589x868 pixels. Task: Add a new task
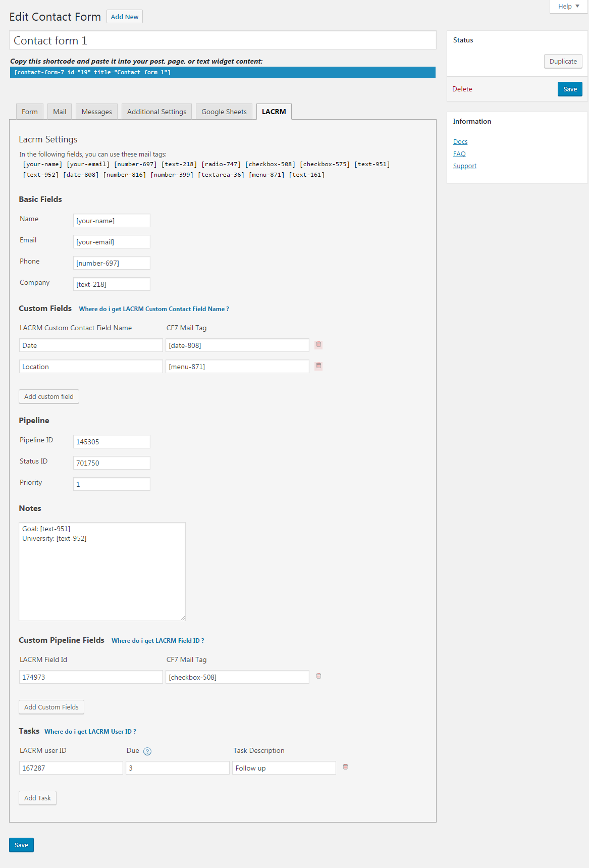click(37, 798)
